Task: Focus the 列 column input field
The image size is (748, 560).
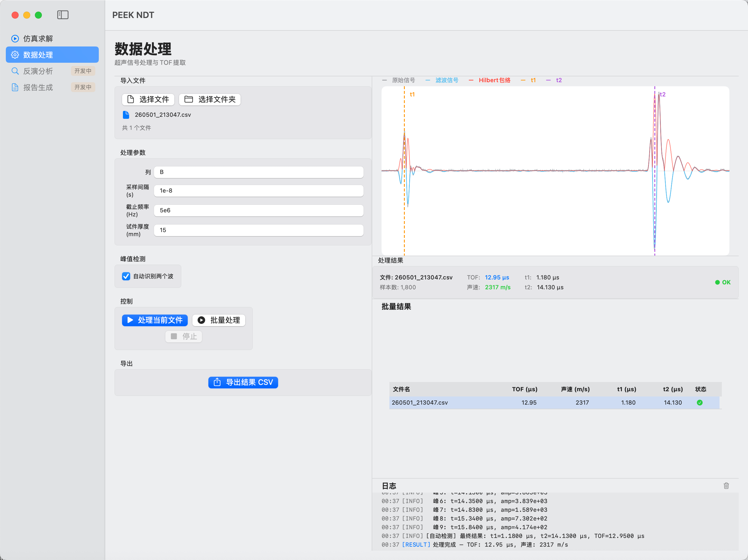Action: 259,172
